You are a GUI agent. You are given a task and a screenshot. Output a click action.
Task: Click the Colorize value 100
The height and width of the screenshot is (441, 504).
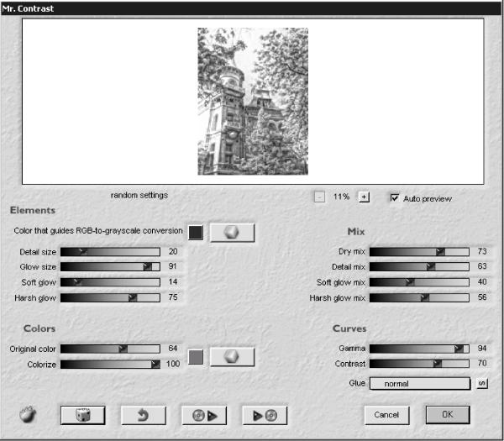(x=173, y=364)
